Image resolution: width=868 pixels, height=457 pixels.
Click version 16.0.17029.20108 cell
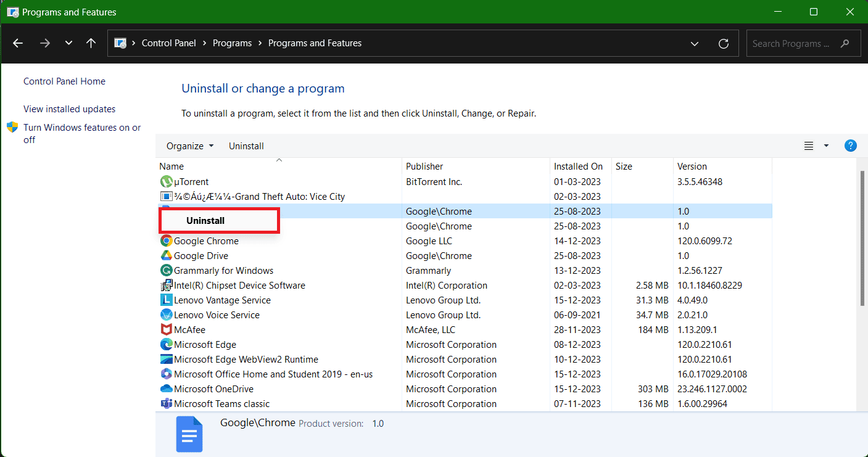(x=711, y=374)
